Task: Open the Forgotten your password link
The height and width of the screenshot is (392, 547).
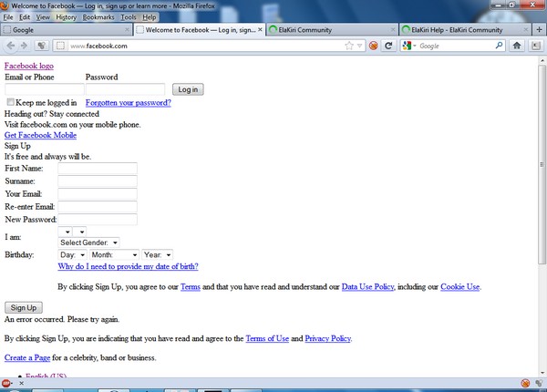Action: coord(129,102)
